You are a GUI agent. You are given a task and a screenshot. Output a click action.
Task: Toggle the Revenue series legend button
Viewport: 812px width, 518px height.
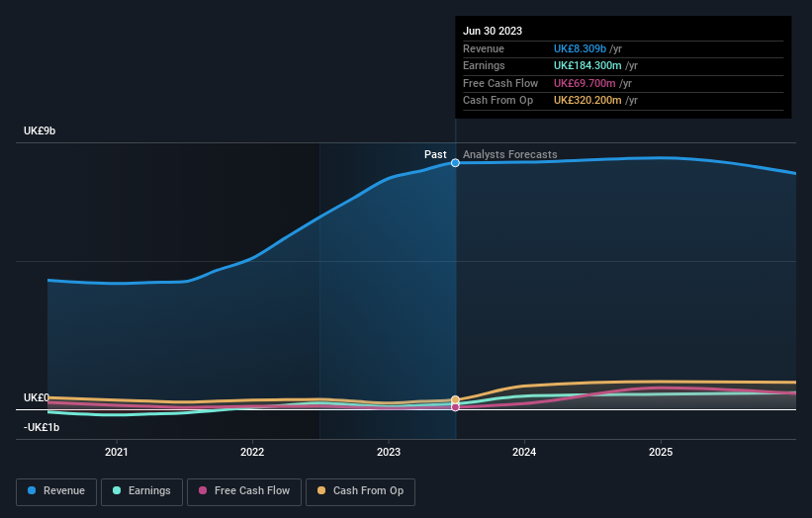[x=56, y=491]
